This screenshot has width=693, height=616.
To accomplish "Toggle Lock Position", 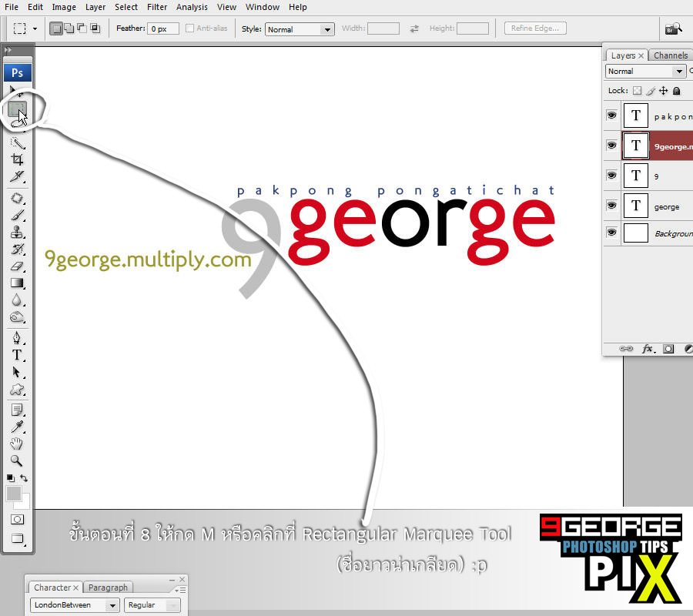I will [664, 91].
